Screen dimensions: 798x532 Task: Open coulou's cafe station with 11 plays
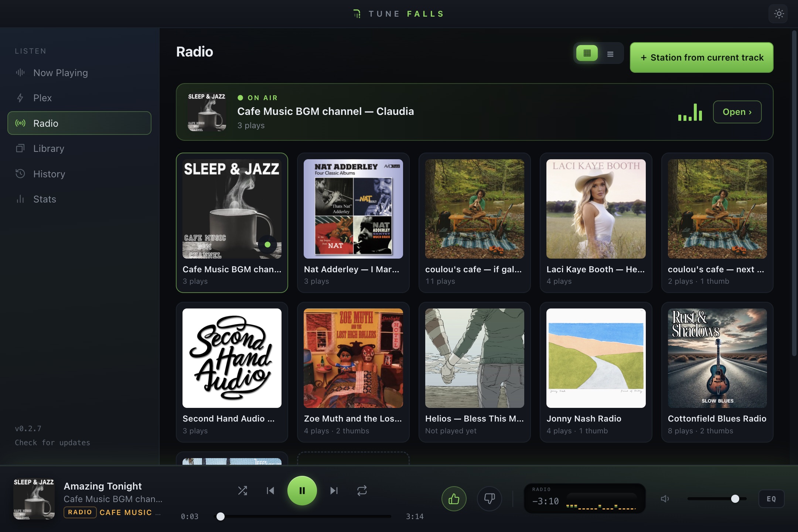point(474,223)
